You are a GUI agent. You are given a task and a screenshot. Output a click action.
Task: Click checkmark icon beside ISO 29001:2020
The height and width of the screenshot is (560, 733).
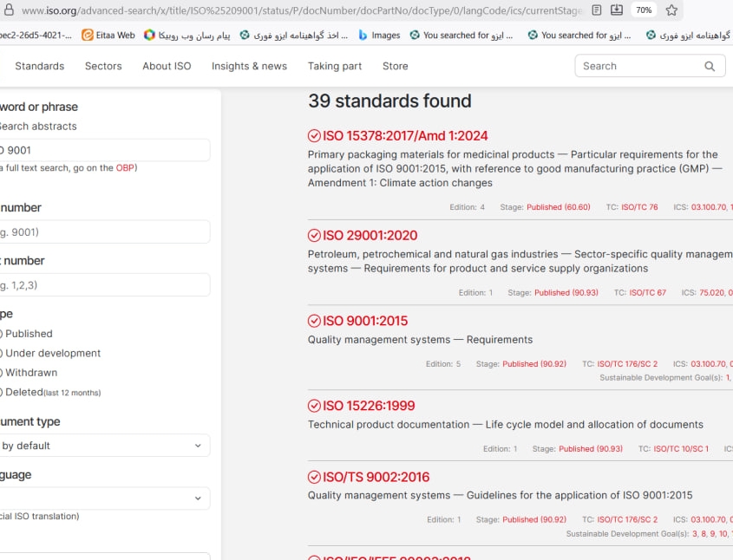314,236
